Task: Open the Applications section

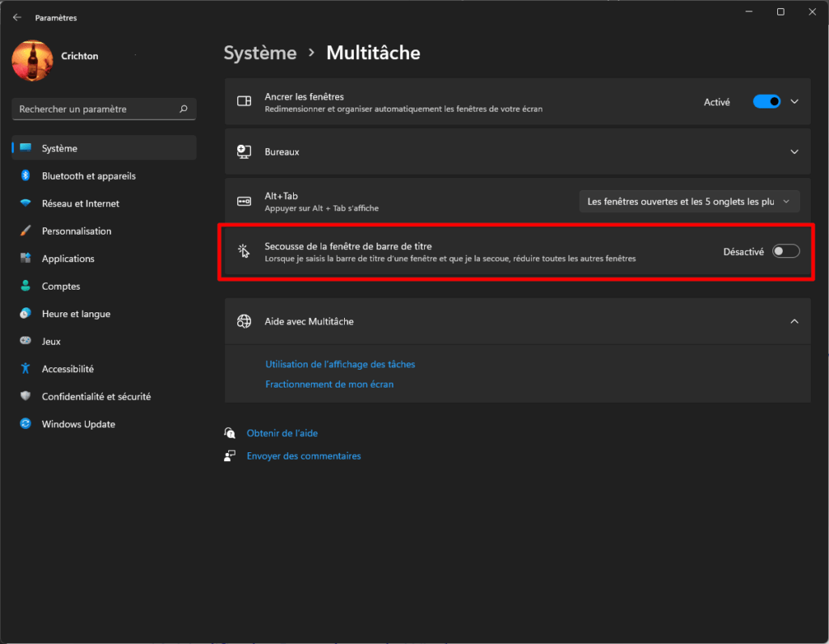Action: tap(68, 259)
